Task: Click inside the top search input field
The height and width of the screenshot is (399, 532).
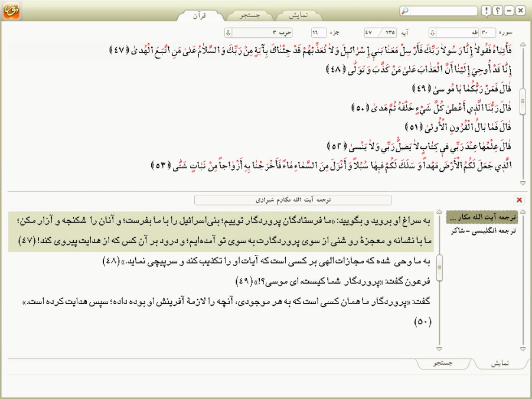Action: pyautogui.click(x=443, y=11)
